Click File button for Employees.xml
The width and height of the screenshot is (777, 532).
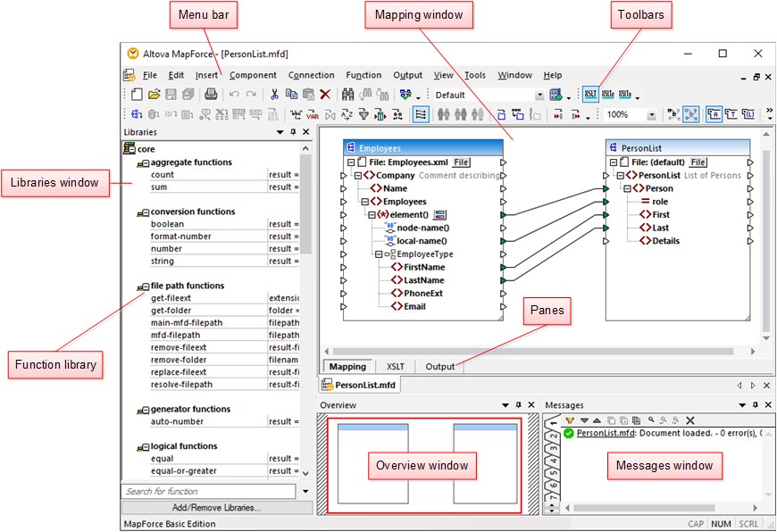pyautogui.click(x=461, y=162)
